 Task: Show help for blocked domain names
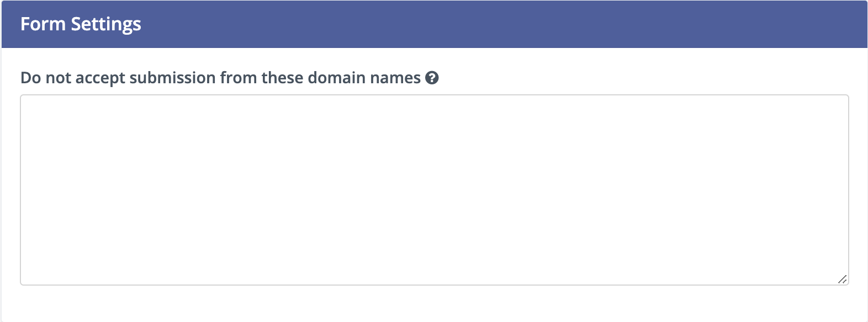click(x=432, y=78)
